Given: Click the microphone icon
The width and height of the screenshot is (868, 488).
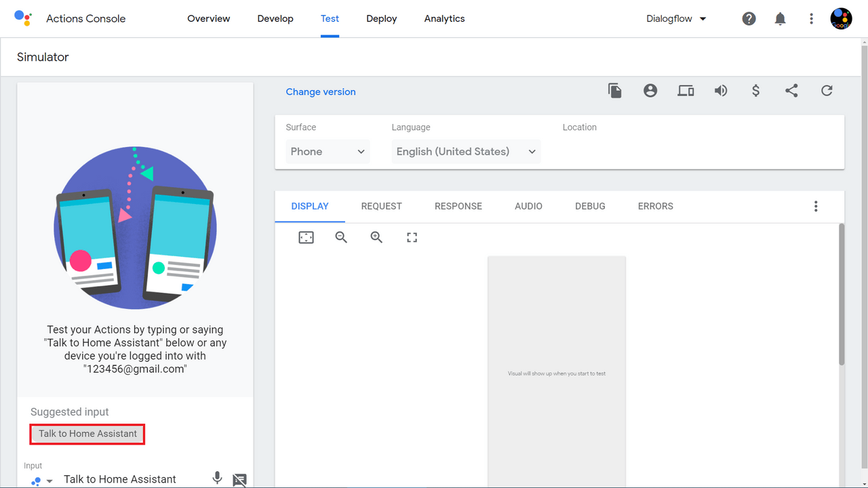Looking at the screenshot, I should [x=217, y=478].
